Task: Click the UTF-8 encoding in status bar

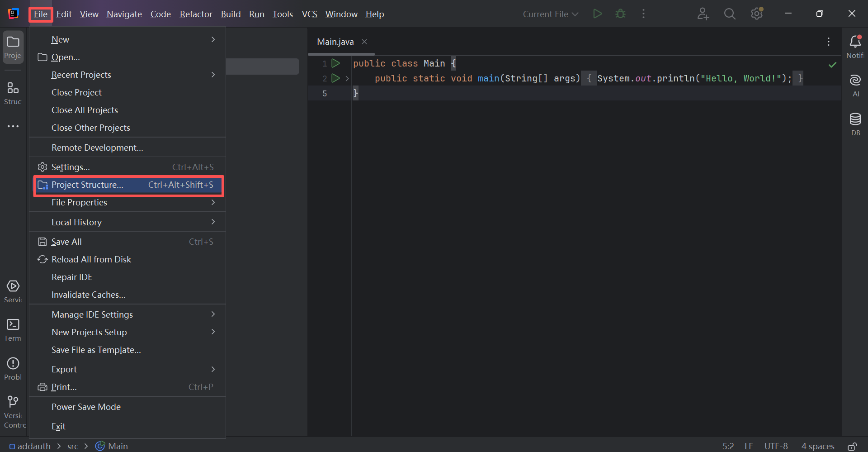Action: tap(776, 446)
